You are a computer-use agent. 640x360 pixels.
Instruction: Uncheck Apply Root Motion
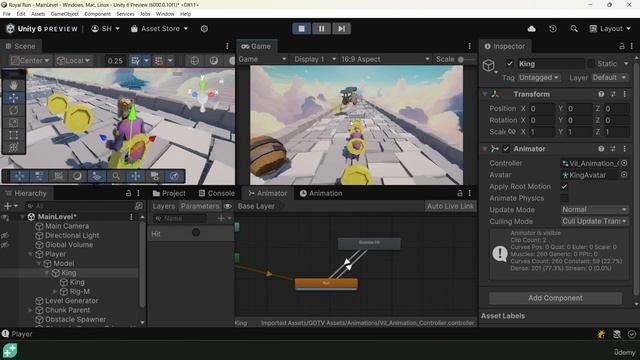tap(564, 187)
